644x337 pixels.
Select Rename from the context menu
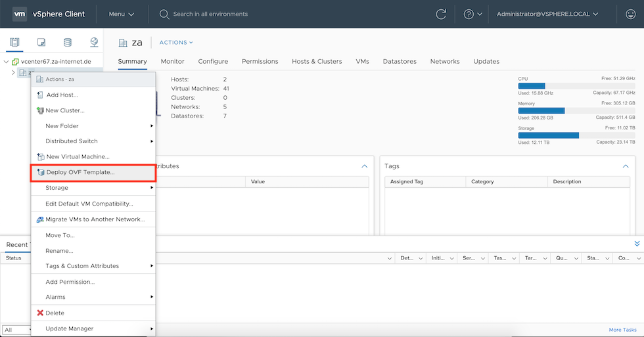(x=93, y=251)
